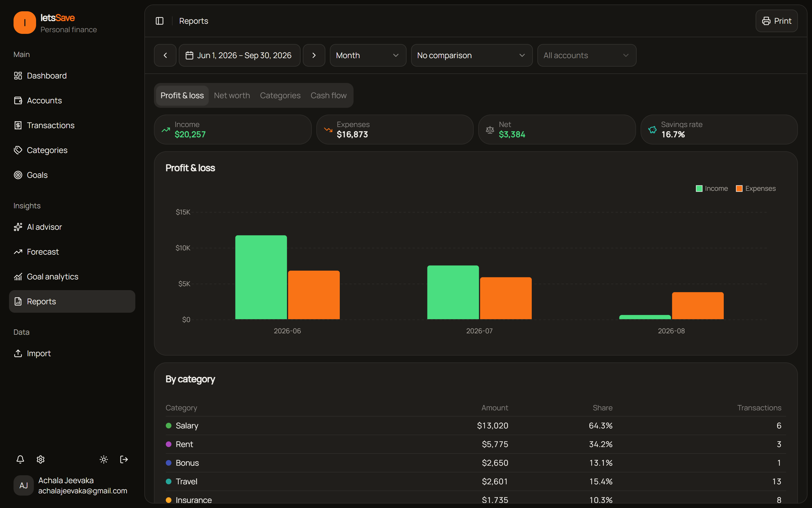Click the AJ user avatar

pyautogui.click(x=23, y=485)
